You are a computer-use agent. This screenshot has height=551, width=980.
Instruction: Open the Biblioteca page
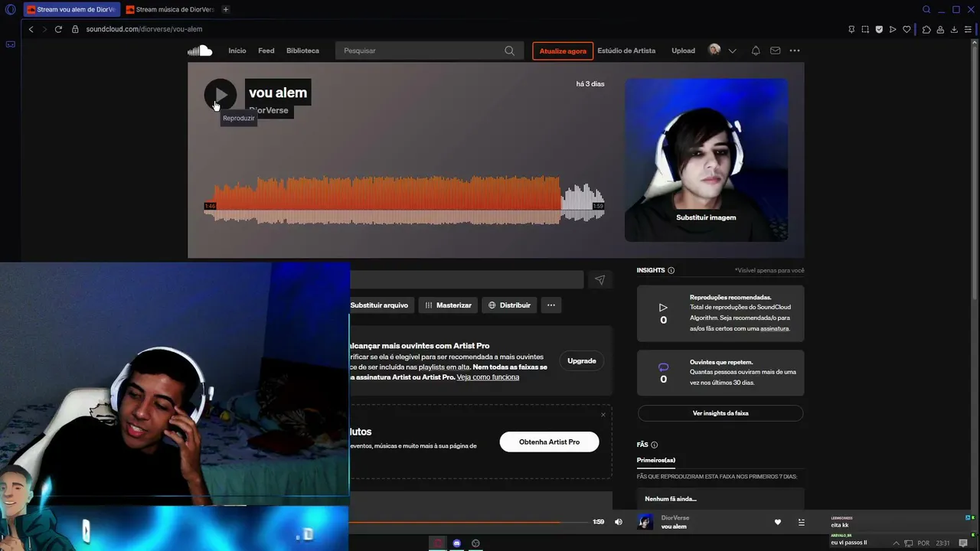click(302, 51)
